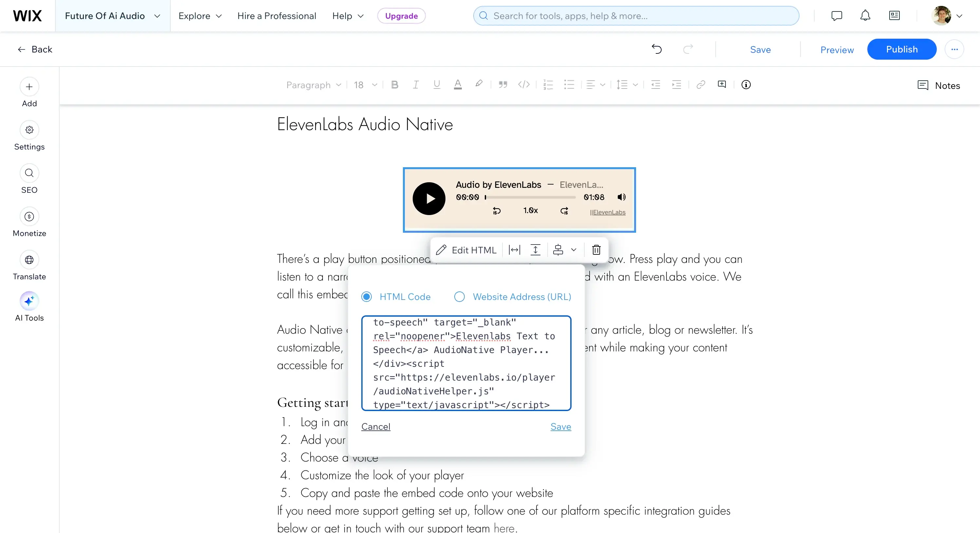Click the Translate globe icon
Screen dimensions: 980x533
pos(29,260)
